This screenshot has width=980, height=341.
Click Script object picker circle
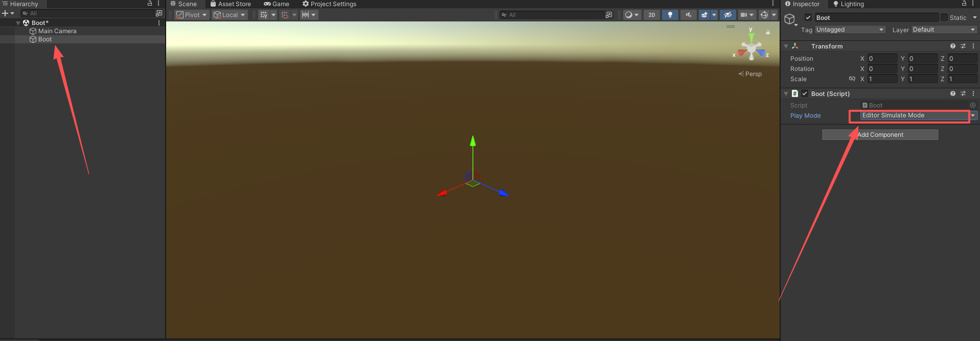pos(973,105)
